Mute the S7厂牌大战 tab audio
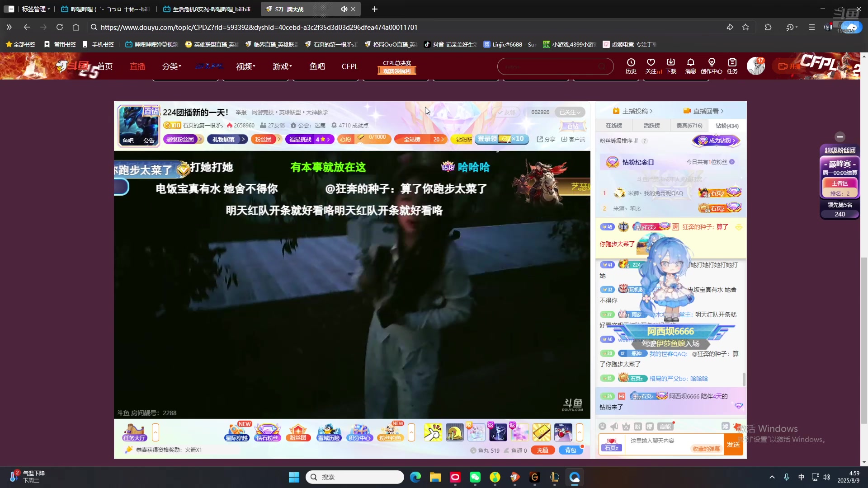 click(344, 9)
